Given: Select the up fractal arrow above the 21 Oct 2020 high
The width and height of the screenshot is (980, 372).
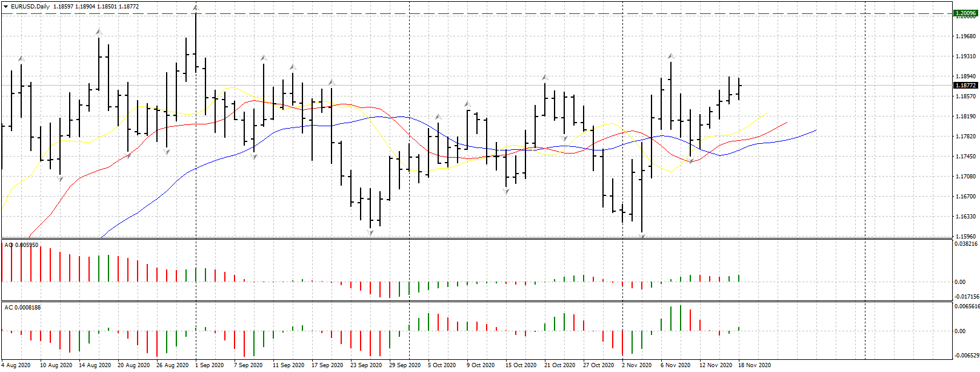Looking at the screenshot, I should coord(545,78).
